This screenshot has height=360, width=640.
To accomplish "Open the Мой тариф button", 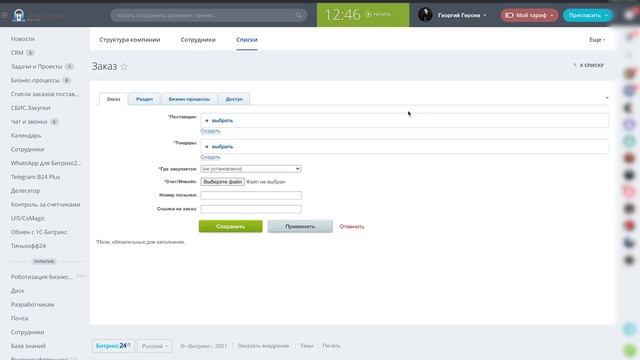I will coord(529,15).
